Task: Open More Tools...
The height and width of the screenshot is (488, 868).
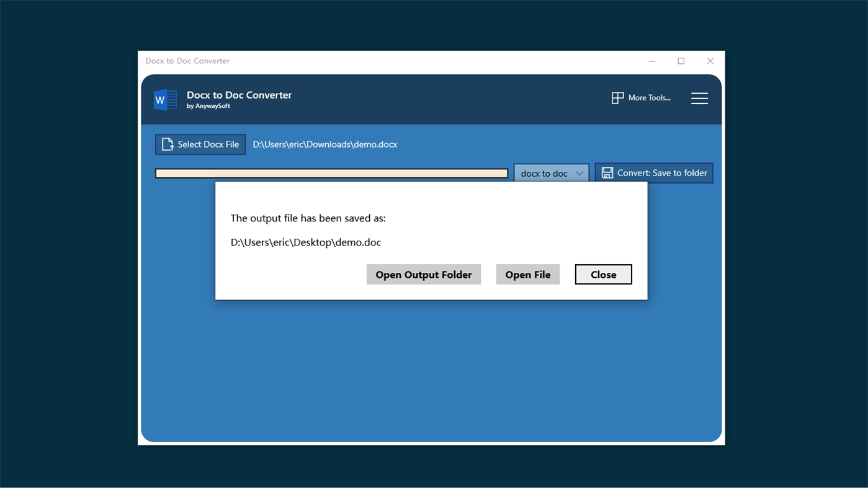Action: [x=641, y=97]
